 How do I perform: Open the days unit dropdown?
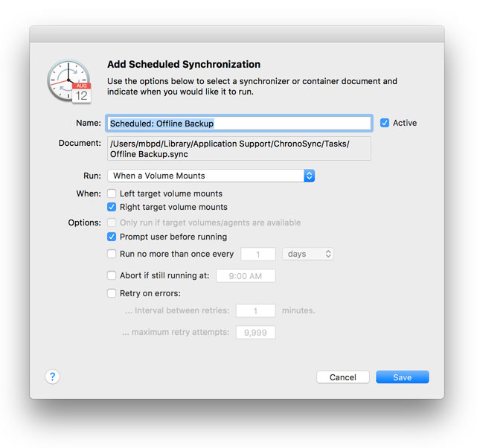(x=308, y=254)
